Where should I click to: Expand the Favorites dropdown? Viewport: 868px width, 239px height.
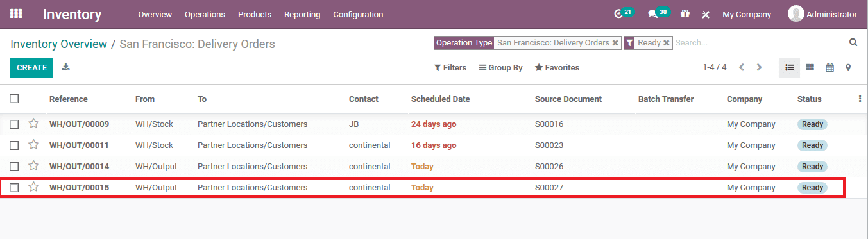click(x=557, y=67)
